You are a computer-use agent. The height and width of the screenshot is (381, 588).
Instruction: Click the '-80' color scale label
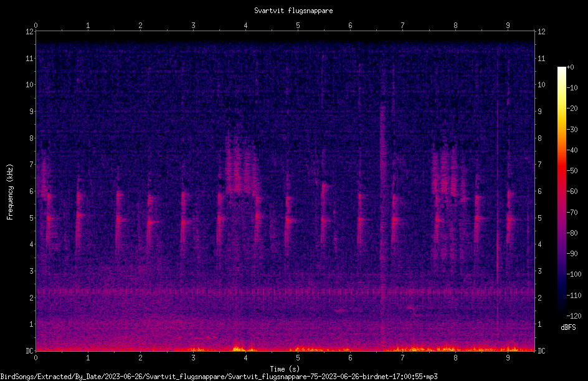[572, 233]
